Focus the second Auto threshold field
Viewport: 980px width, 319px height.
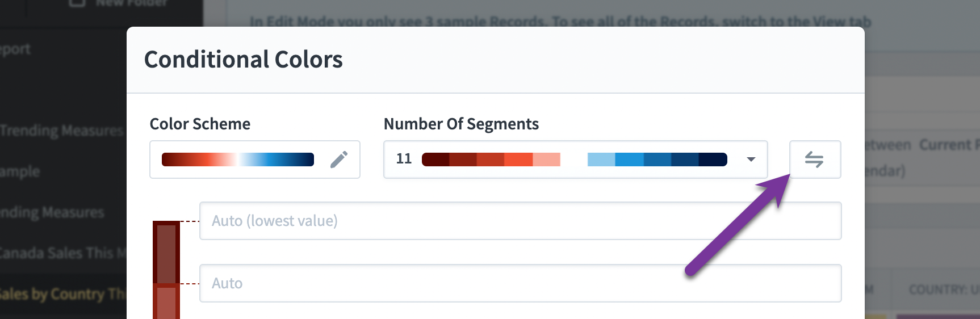521,283
